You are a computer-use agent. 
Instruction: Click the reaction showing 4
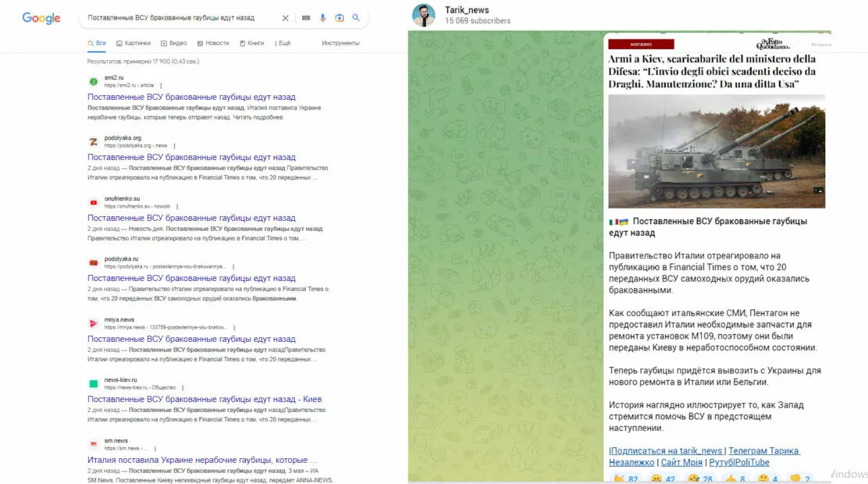[x=768, y=479]
